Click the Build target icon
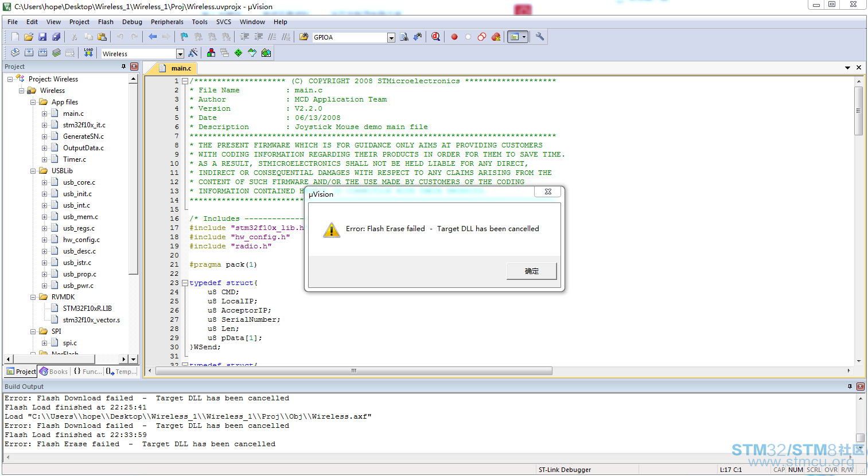The image size is (868, 476). point(29,53)
